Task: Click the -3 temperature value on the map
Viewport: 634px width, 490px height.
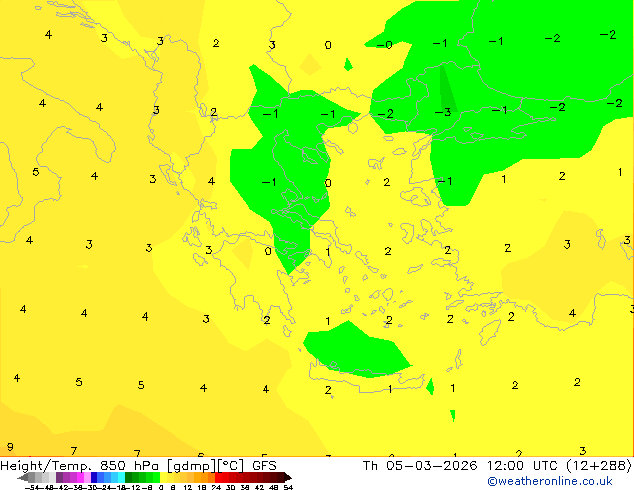Action: pyautogui.click(x=443, y=112)
